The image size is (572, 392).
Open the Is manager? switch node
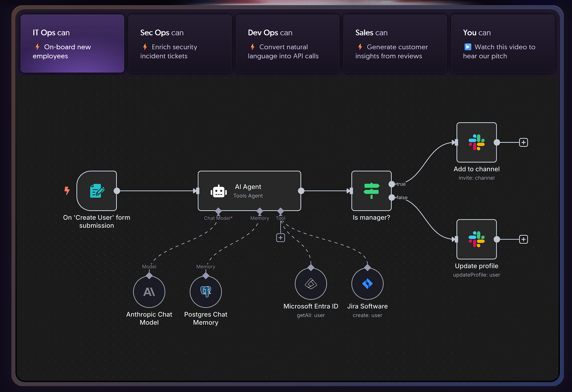pyautogui.click(x=371, y=191)
